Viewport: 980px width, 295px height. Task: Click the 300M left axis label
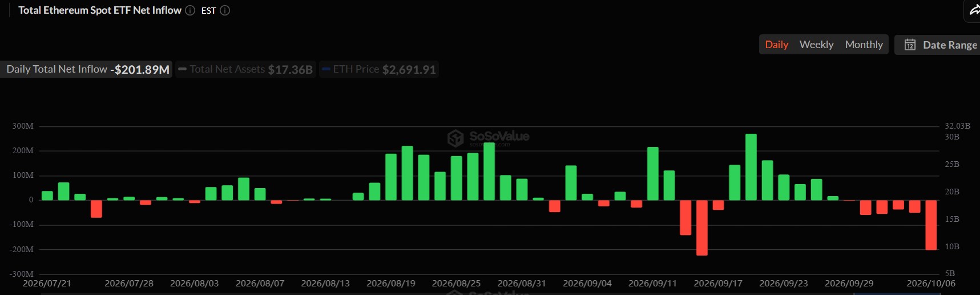[23, 126]
